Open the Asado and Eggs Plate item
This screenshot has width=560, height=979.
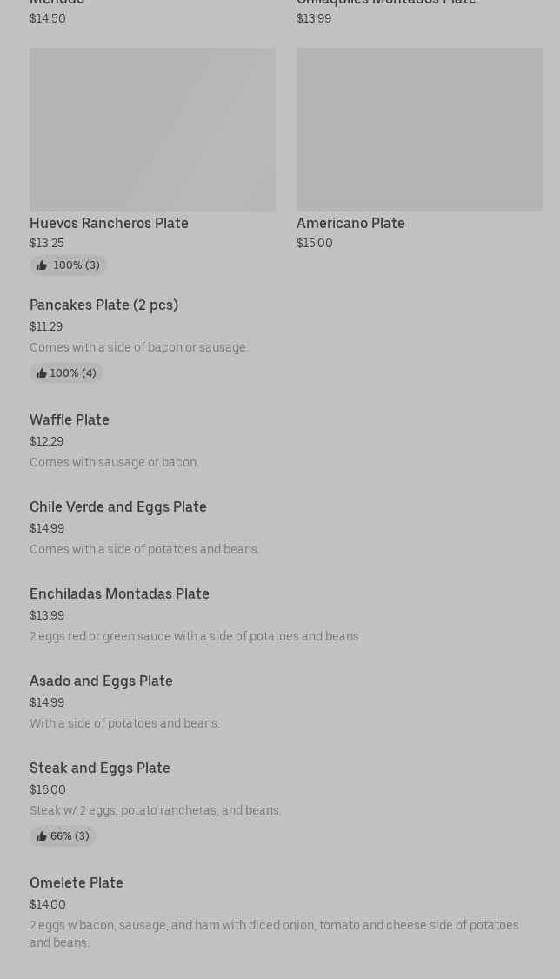pyautogui.click(x=101, y=681)
